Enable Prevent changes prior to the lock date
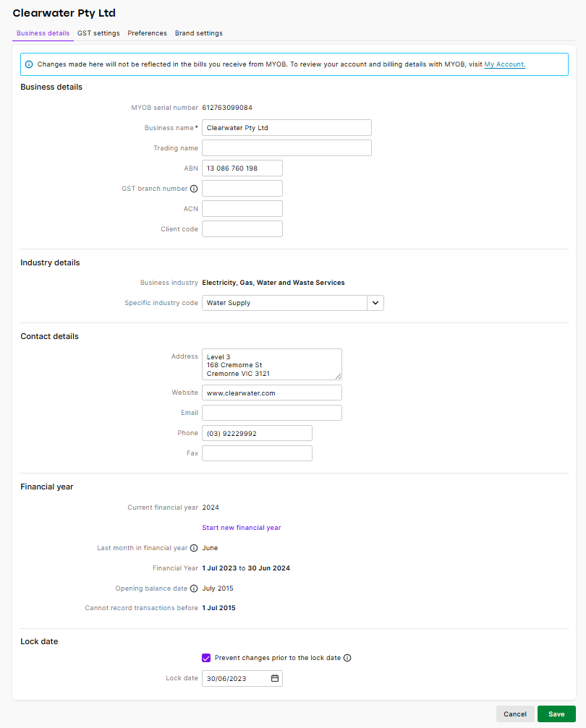The image size is (586, 728). click(206, 658)
